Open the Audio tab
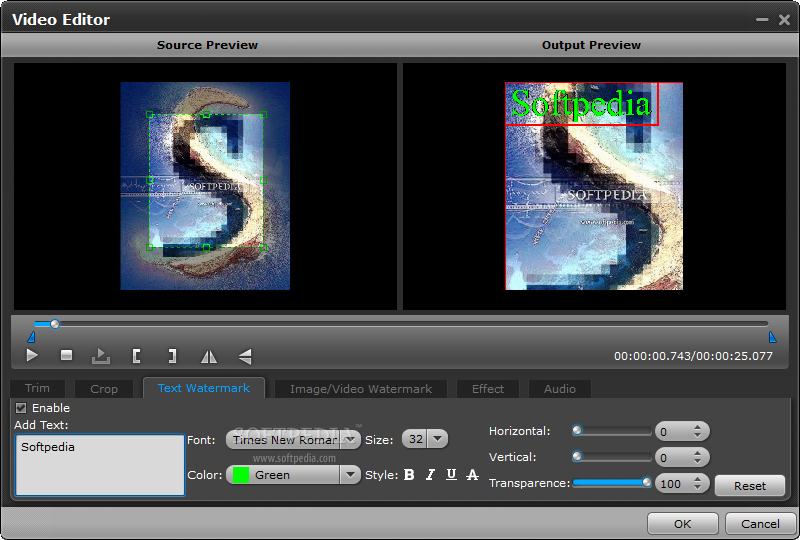The height and width of the screenshot is (540, 800). [560, 389]
